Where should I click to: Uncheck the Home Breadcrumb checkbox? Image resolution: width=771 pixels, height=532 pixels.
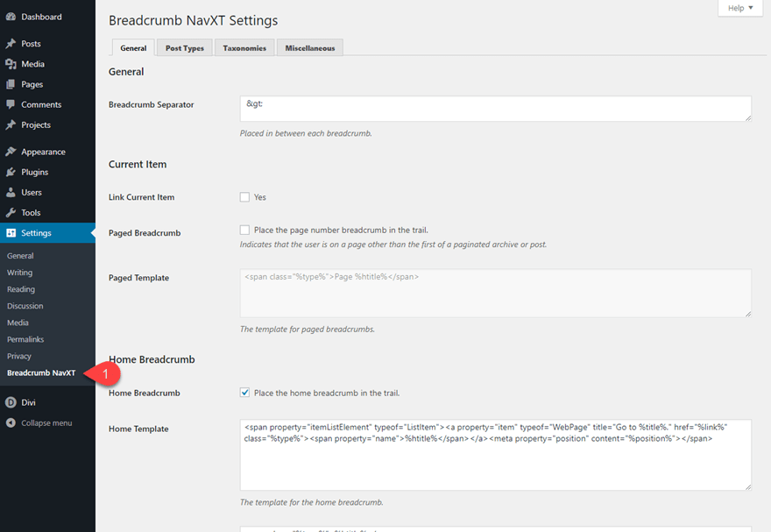click(244, 393)
